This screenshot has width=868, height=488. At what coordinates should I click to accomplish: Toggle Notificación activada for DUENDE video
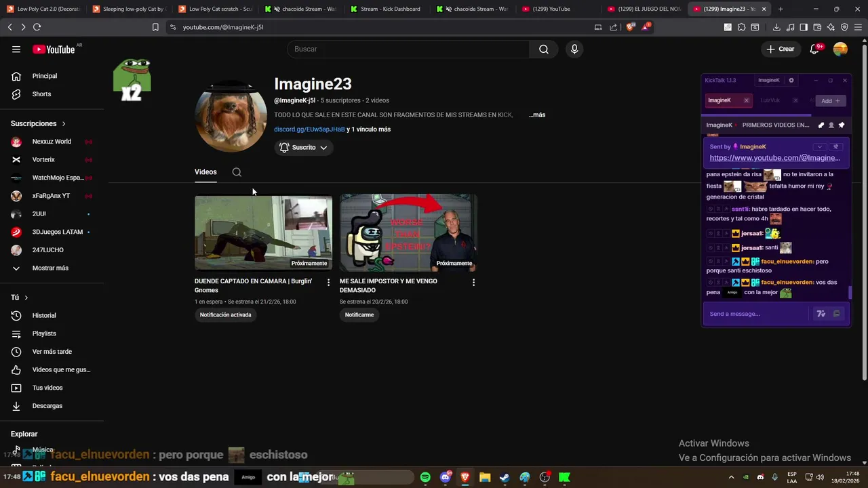[x=225, y=314]
